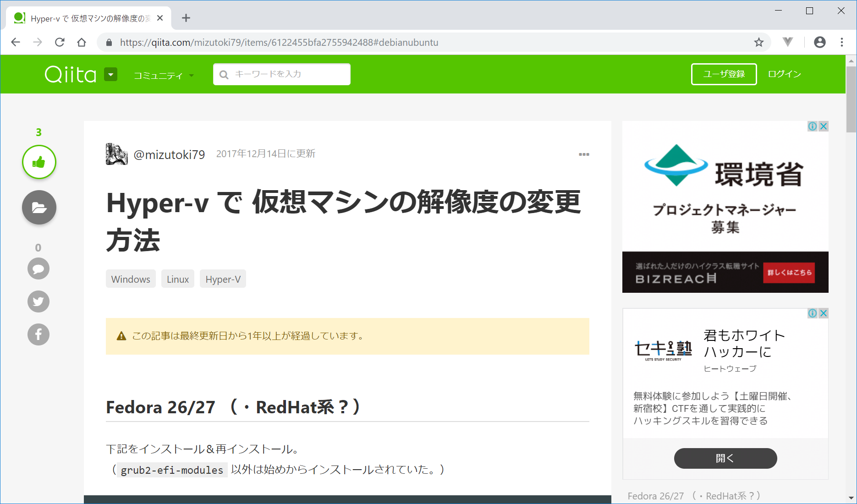Viewport: 857px width, 504px height.
Task: Click the comment speech bubble icon
Action: click(x=38, y=268)
